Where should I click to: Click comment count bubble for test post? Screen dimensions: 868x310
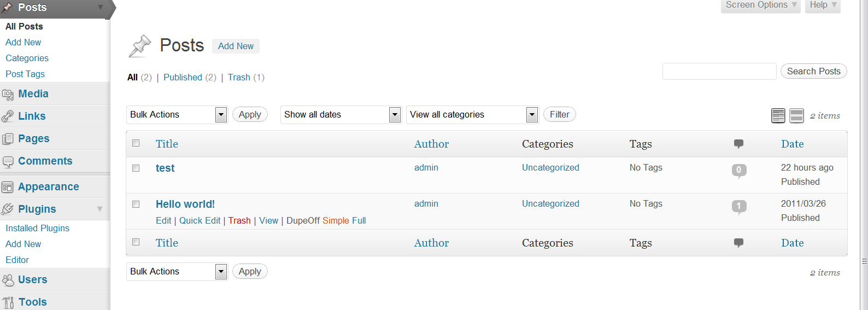pos(739,171)
